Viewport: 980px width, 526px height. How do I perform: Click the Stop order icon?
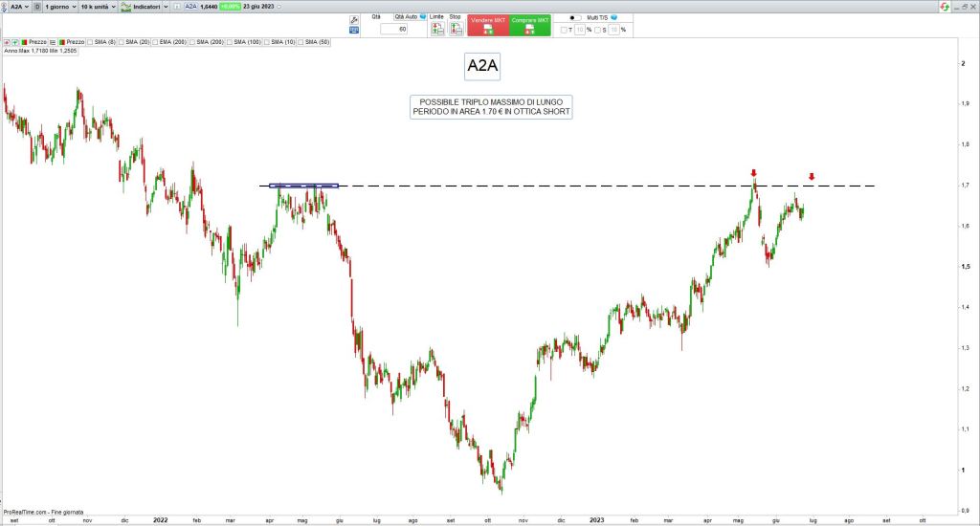coord(456,29)
